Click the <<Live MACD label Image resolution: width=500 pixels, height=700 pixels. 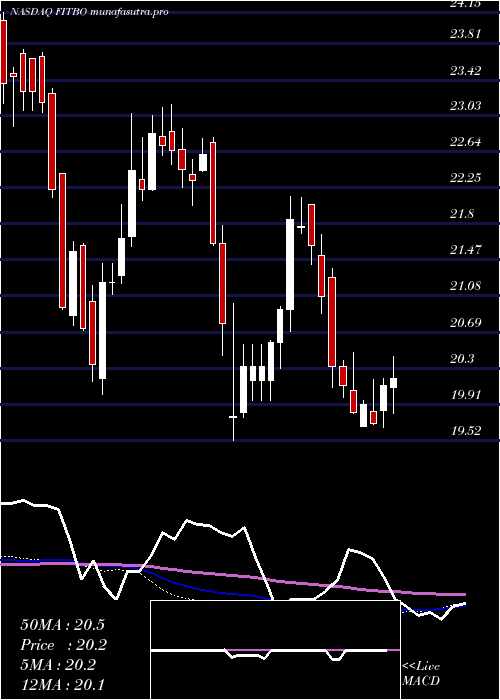pyautogui.click(x=421, y=673)
